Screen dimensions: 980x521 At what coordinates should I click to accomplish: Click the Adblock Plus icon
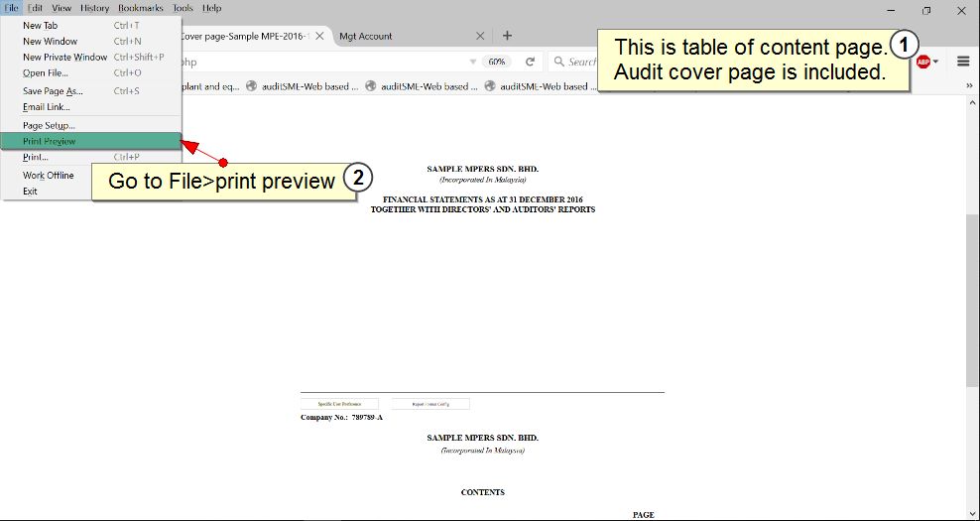coord(922,62)
